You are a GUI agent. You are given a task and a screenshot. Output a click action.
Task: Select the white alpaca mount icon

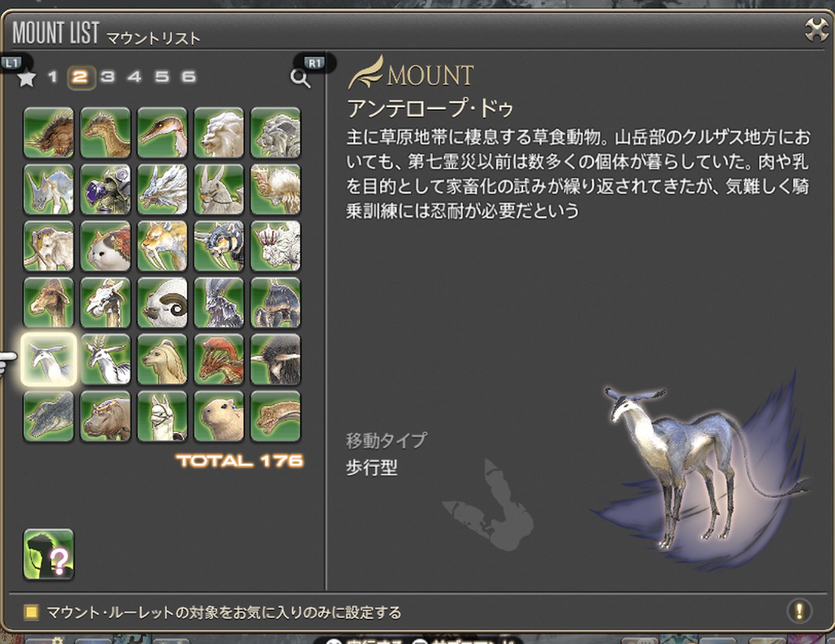(162, 416)
